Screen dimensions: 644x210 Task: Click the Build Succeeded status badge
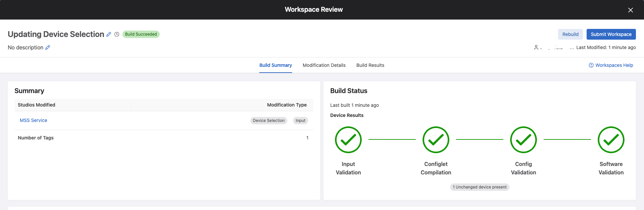coord(141,34)
